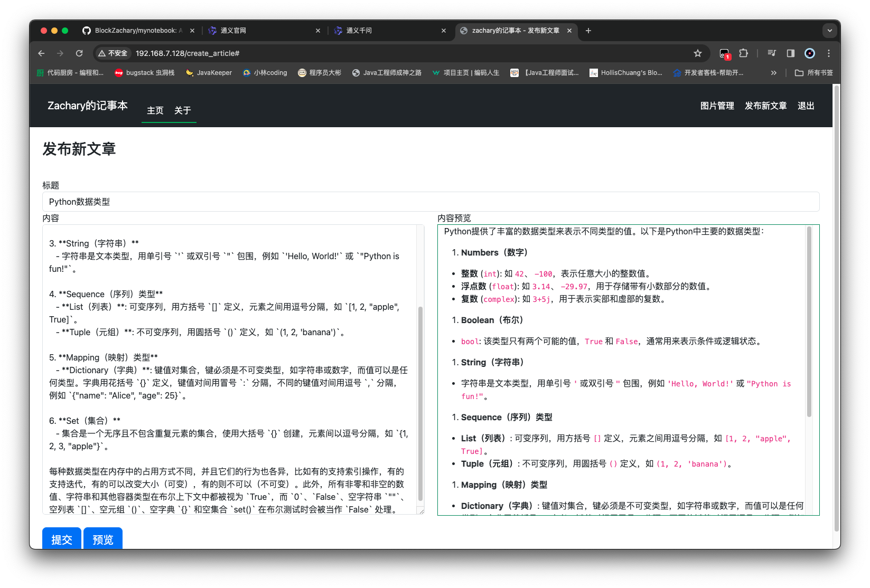Image resolution: width=870 pixels, height=588 pixels.
Task: Reload the current page
Action: (x=79, y=53)
